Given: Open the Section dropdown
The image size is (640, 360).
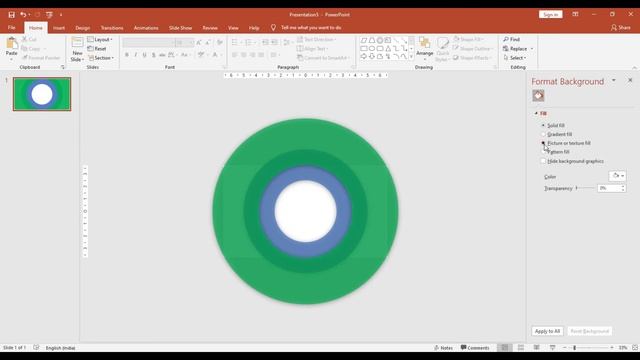Looking at the screenshot, I should [x=101, y=58].
